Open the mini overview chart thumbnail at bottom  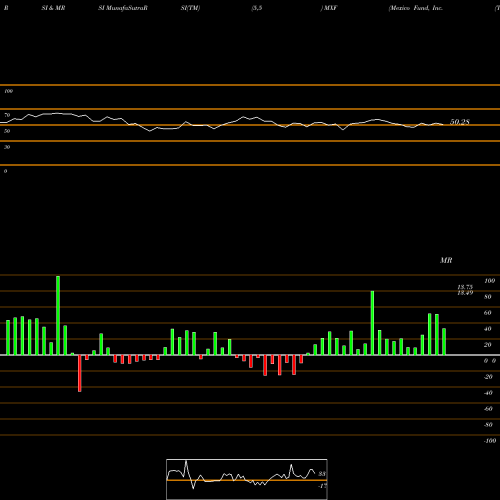click(x=247, y=479)
